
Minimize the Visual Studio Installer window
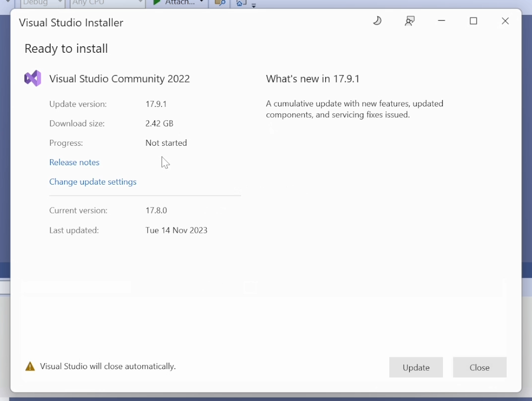(x=442, y=21)
